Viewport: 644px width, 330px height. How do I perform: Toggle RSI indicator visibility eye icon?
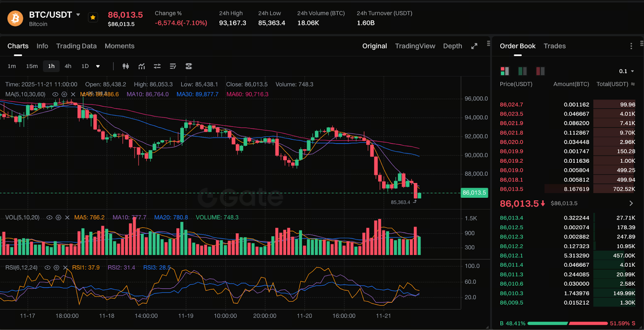point(47,268)
